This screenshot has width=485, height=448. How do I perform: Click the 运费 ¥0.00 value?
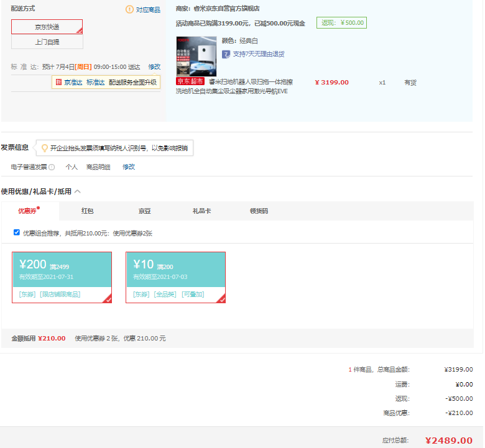coord(464,384)
